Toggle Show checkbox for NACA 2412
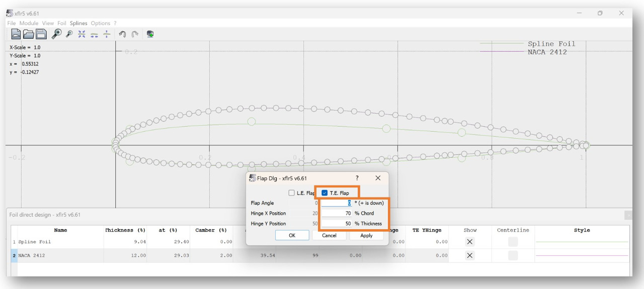 click(x=470, y=255)
